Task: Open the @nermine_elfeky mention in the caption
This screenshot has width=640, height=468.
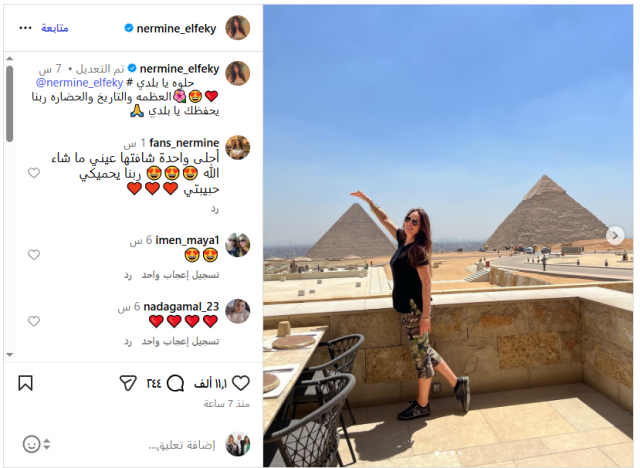Action: (x=80, y=83)
